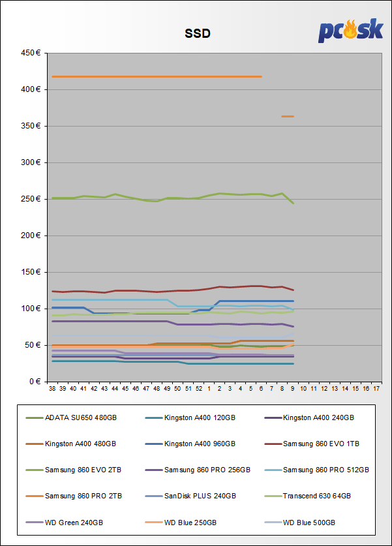This screenshot has height=546, width=392.
Task: Click the SSD chart title
Action: (x=196, y=33)
